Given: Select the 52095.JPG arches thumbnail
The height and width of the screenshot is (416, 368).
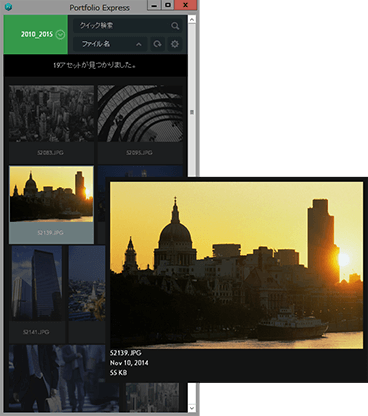Looking at the screenshot, I should point(140,114).
